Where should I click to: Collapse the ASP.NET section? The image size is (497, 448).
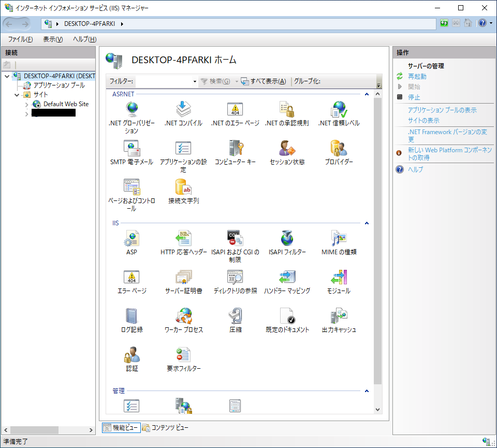pos(367,94)
